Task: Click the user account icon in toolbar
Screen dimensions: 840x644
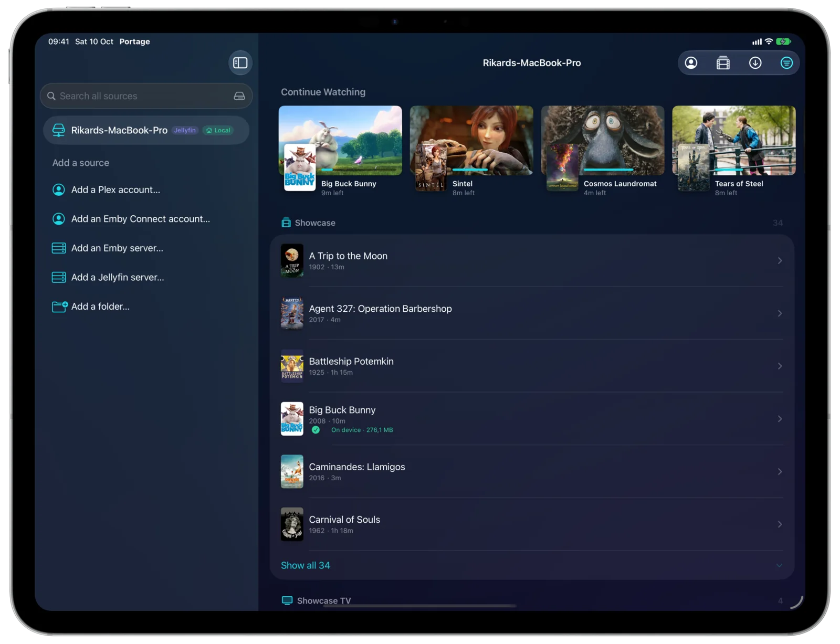Action: 691,63
